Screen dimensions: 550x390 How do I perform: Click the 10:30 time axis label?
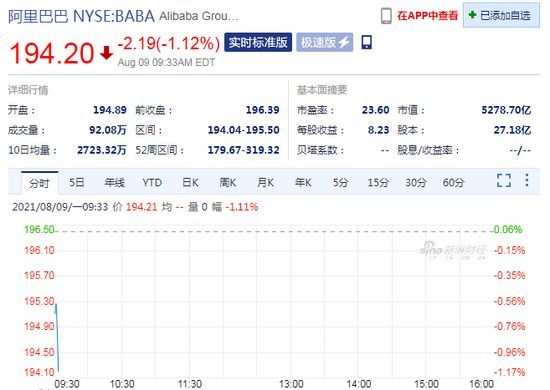(122, 384)
